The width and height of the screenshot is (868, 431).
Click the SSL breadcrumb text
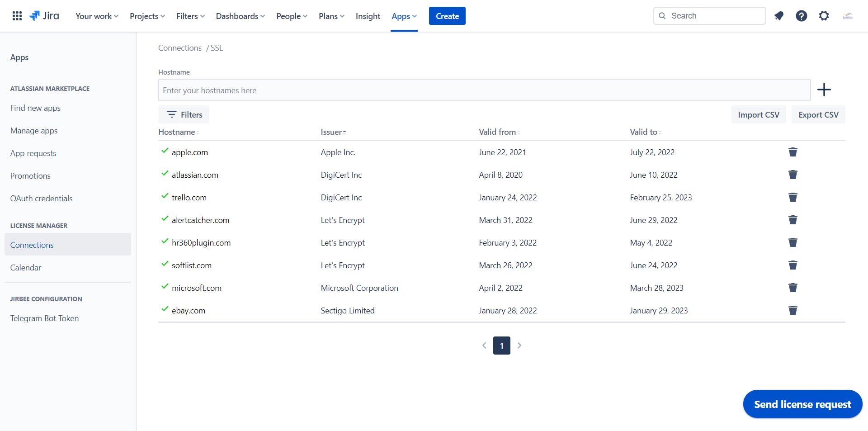click(217, 48)
